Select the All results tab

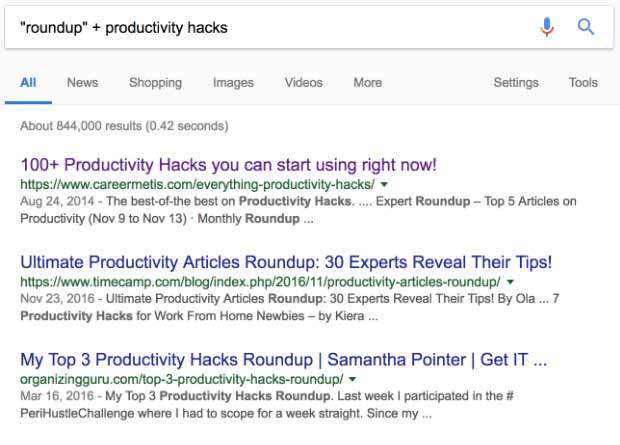point(28,83)
